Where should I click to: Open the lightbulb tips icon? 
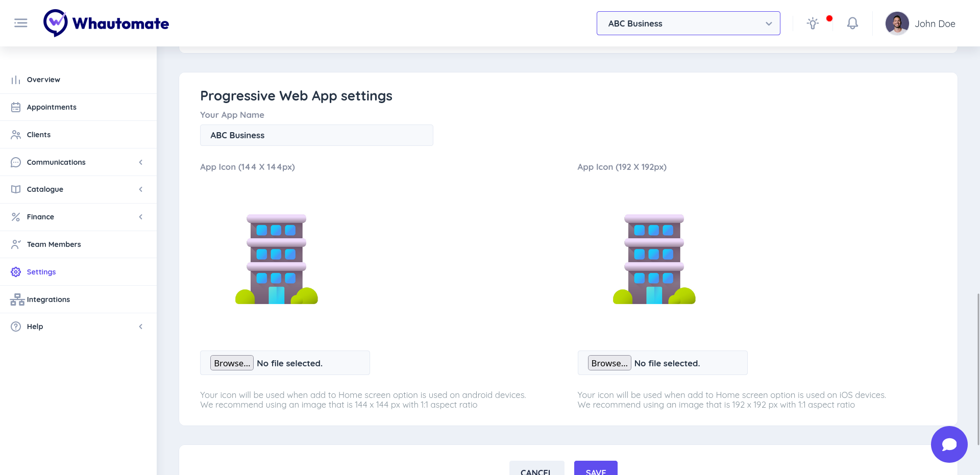[x=813, y=23]
